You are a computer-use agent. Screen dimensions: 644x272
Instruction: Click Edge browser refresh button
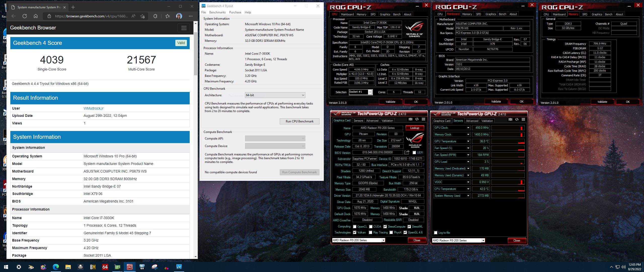pos(25,16)
